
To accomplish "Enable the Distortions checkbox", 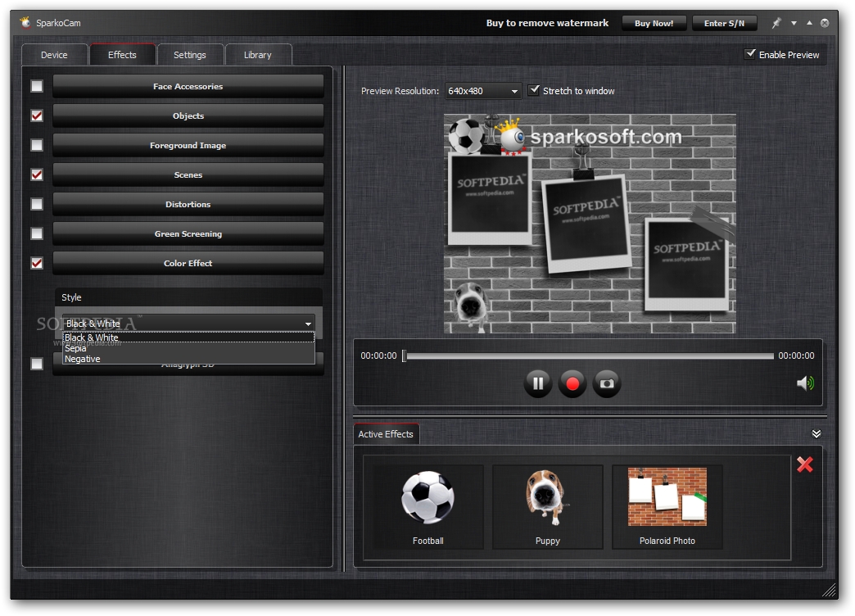I will [37, 204].
